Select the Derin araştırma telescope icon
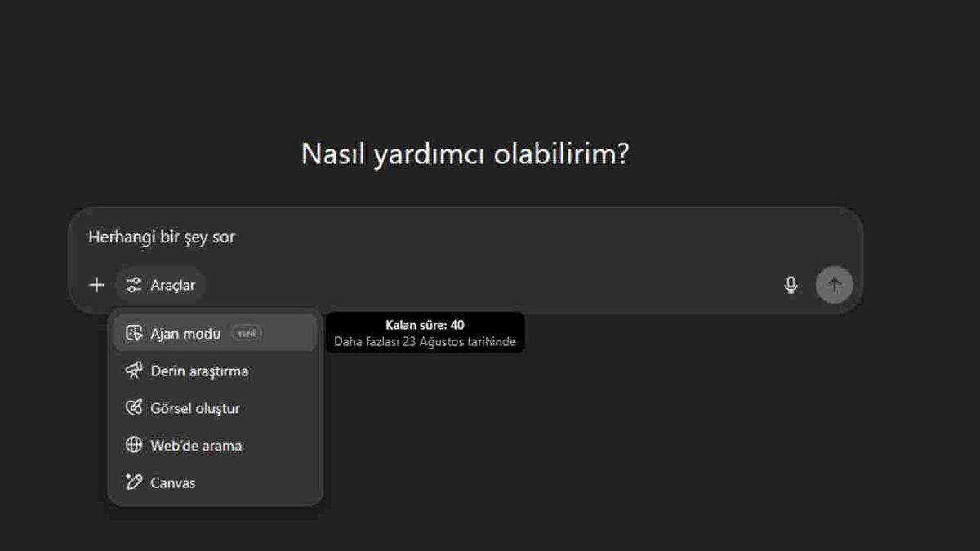Image resolution: width=980 pixels, height=551 pixels. point(133,371)
